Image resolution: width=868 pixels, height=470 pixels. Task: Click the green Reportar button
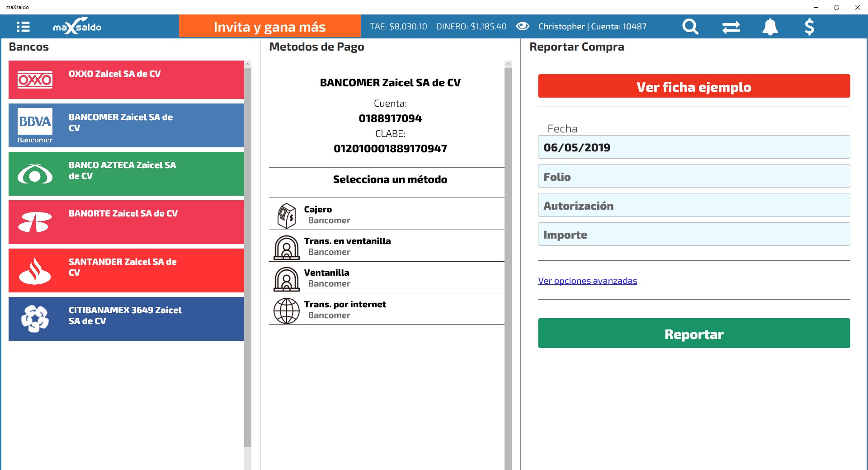pyautogui.click(x=694, y=333)
